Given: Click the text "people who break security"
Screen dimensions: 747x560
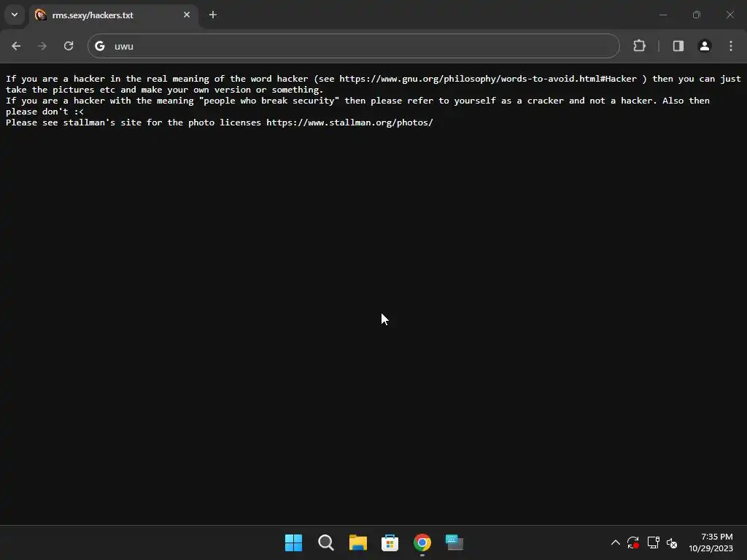Looking at the screenshot, I should point(269,101).
